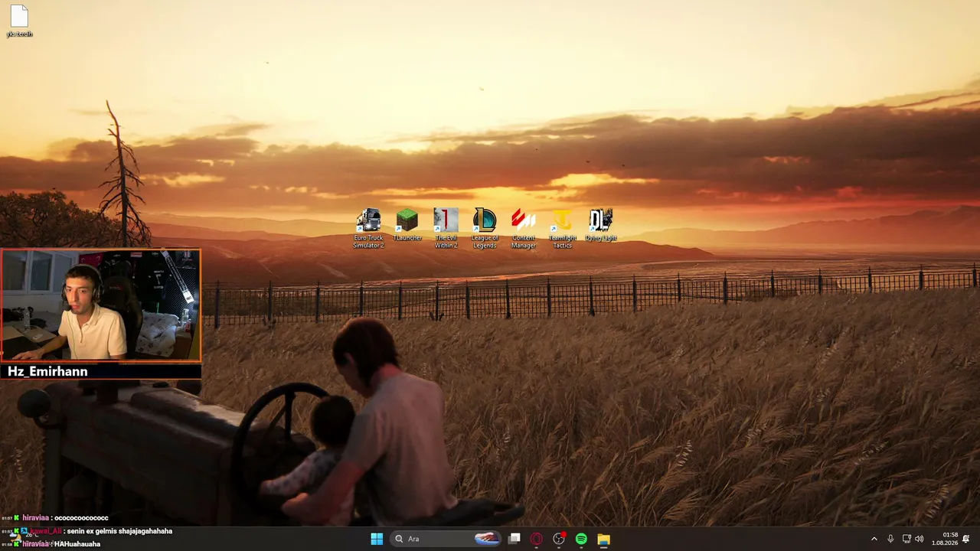
Task: Click the microphone icon in the system tray
Action: coord(890,539)
